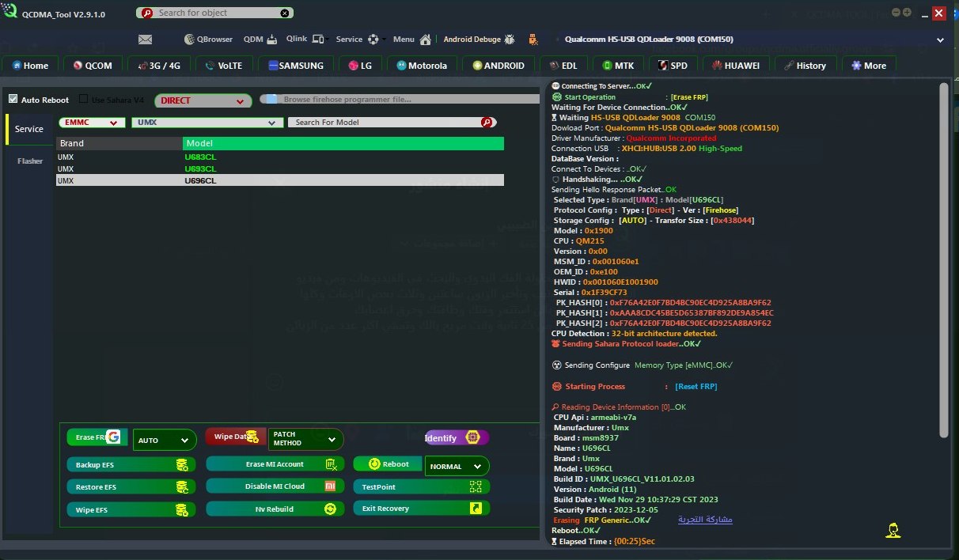The image size is (959, 560).
Task: Click the log panel vertical scrollbar
Action: 942,261
